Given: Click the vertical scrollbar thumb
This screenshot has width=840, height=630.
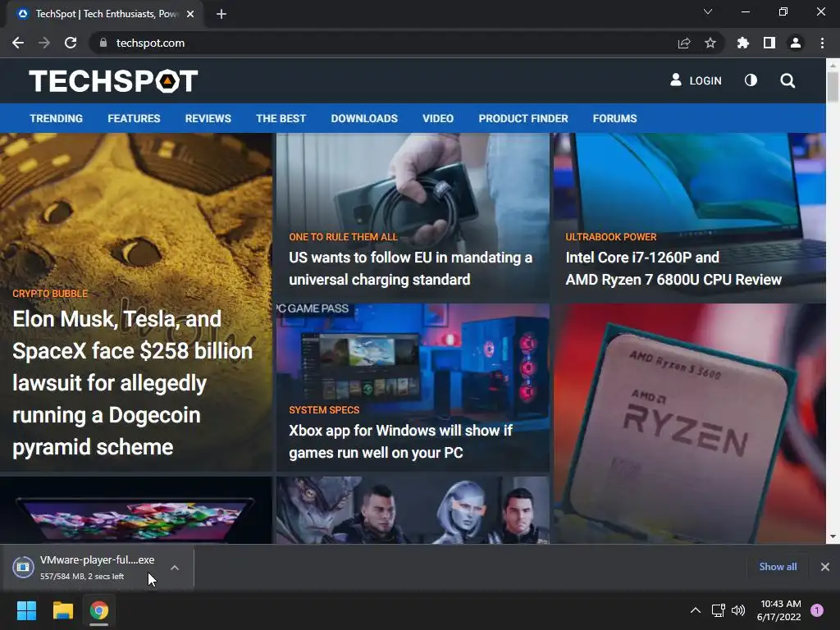Looking at the screenshot, I should click(x=833, y=85).
